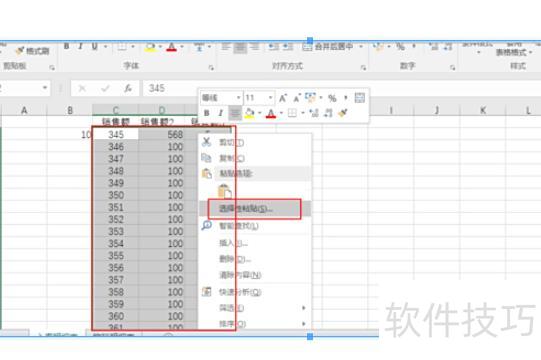The height and width of the screenshot is (360, 541).
Task: Toggle center alignment in the mini toolbar
Action: [x=235, y=113]
